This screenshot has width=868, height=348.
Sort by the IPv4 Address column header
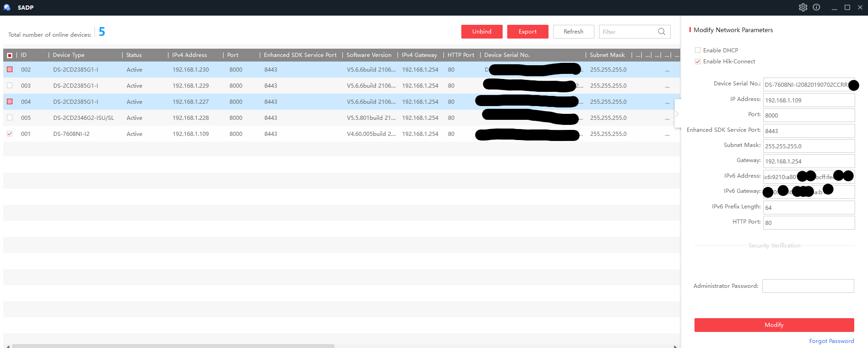(x=190, y=55)
